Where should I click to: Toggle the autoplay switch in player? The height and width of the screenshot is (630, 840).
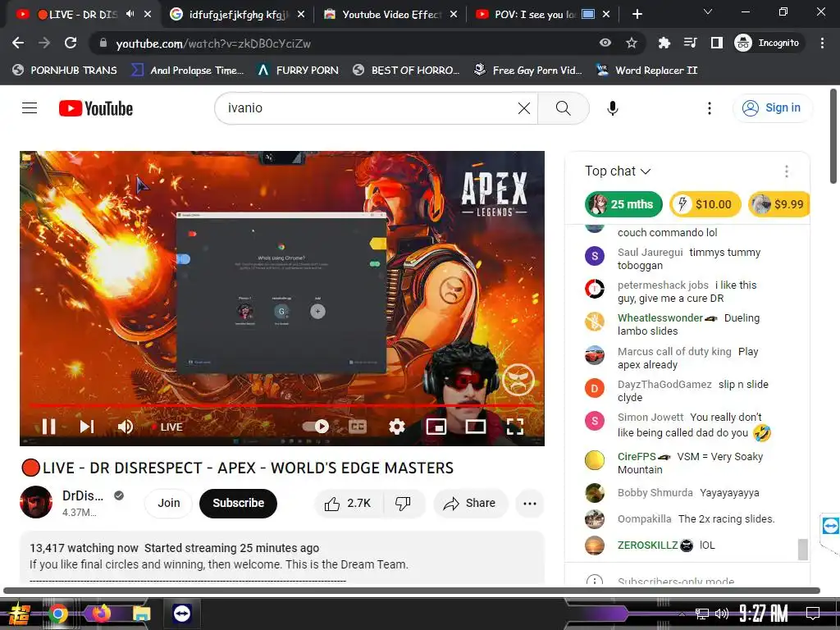coord(316,427)
